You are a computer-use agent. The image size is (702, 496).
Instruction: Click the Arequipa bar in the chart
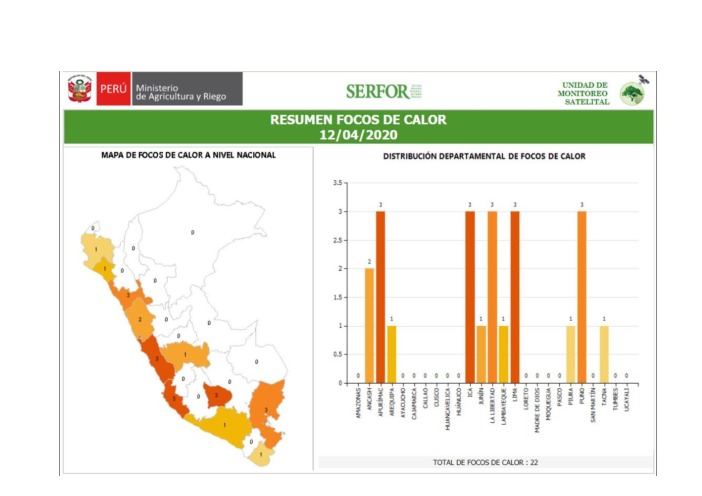[392, 354]
